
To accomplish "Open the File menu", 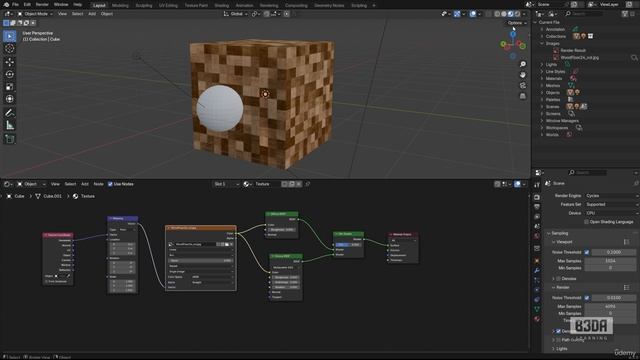I will point(15,4).
